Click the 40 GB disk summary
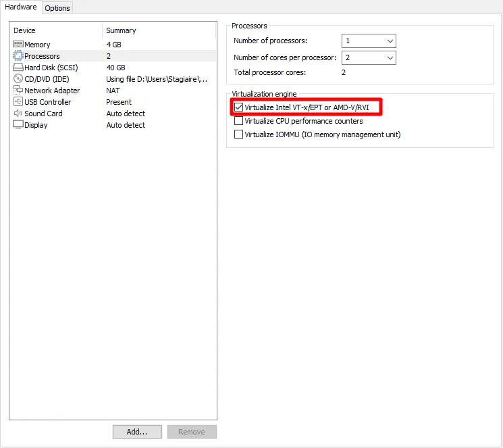The width and height of the screenshot is (503, 448). pyautogui.click(x=115, y=68)
